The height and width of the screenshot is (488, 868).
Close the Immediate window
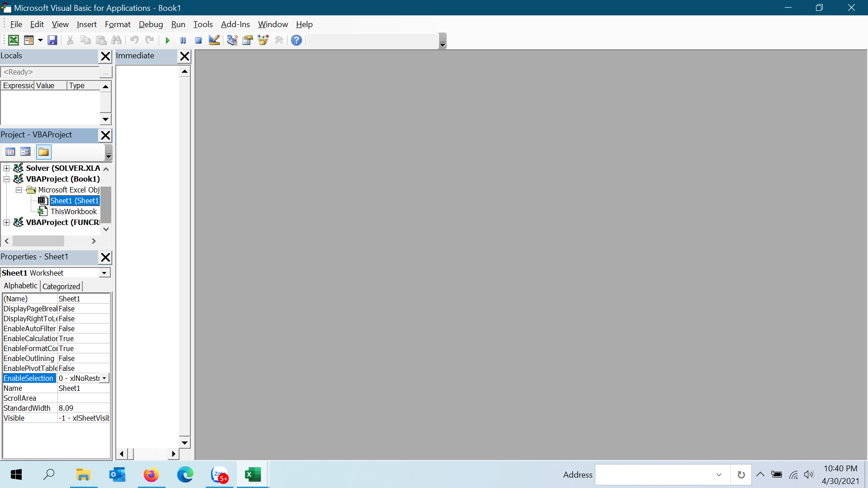[x=184, y=56]
